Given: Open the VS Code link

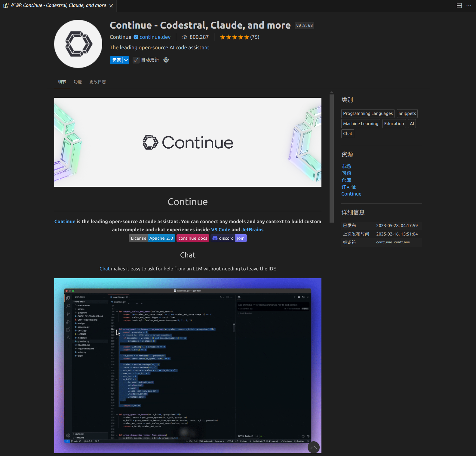Looking at the screenshot, I should 220,230.
